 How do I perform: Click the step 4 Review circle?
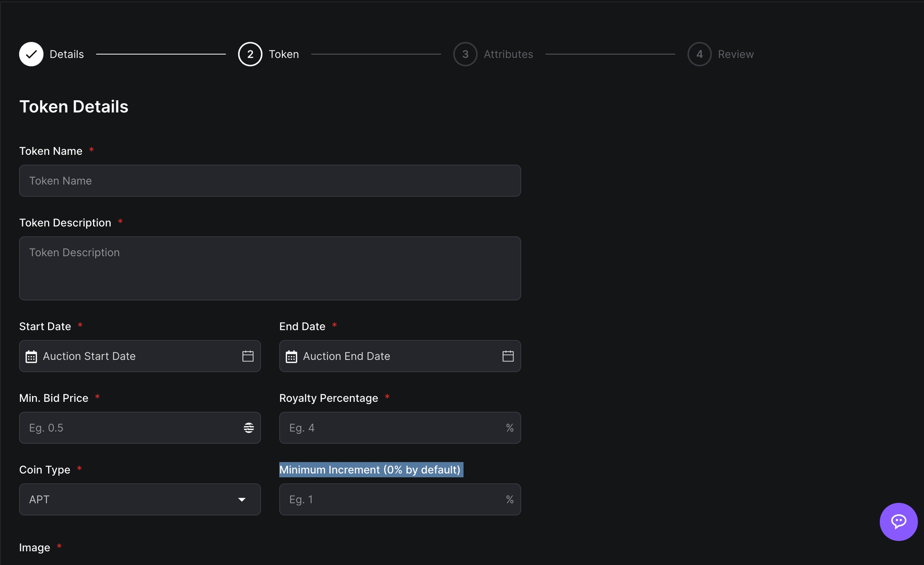coord(699,54)
